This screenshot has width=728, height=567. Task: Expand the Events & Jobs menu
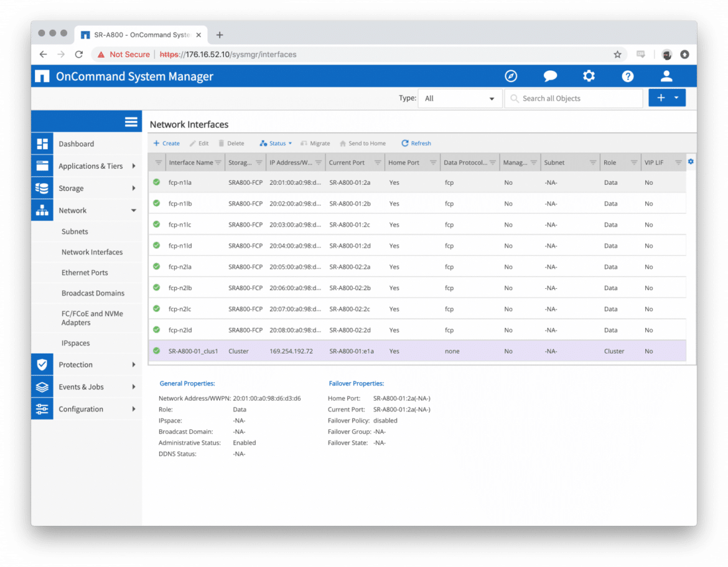134,387
